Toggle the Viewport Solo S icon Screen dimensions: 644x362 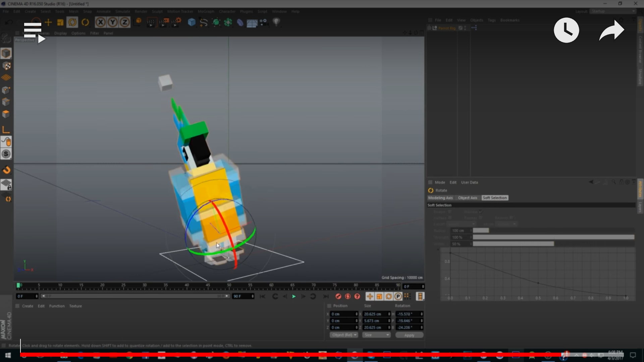pos(6,154)
